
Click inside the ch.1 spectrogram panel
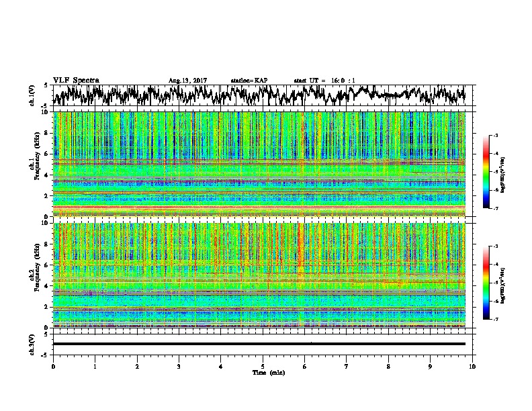[x=259, y=164]
